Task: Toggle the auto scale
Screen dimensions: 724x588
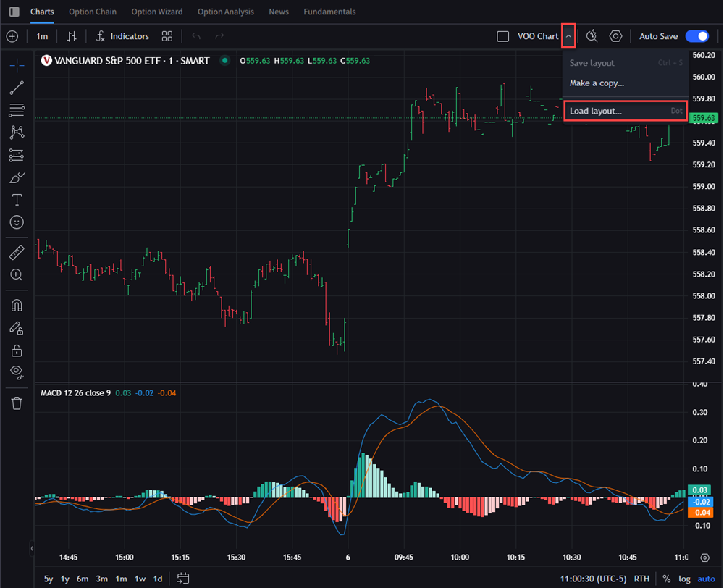Action: (706, 579)
